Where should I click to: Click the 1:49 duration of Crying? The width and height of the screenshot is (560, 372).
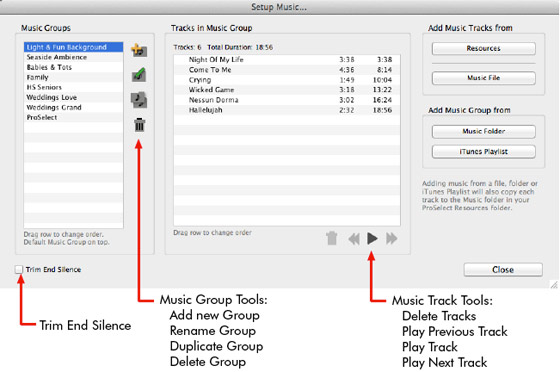pyautogui.click(x=347, y=80)
